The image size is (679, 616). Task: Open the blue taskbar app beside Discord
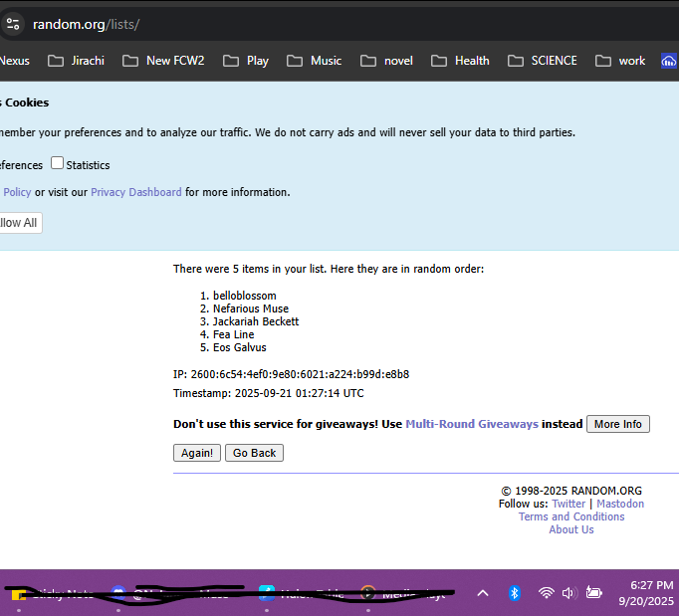click(267, 593)
